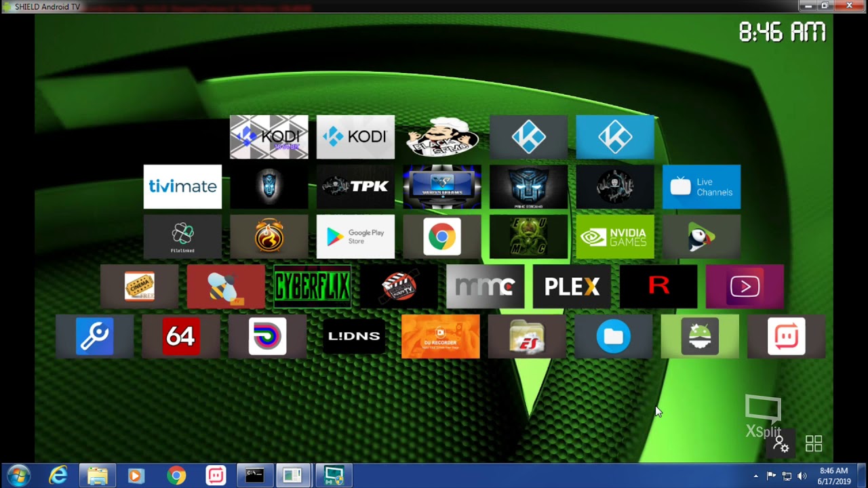Launch Internet Explorer from the taskbar

click(58, 476)
